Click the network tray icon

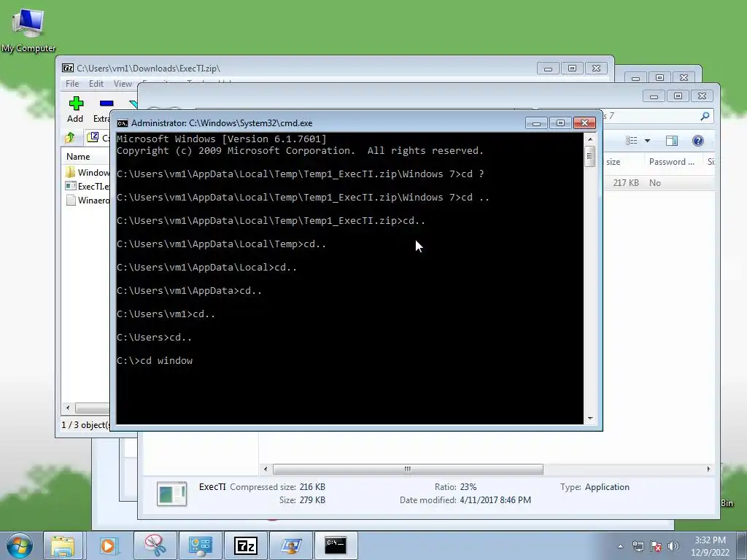click(638, 546)
